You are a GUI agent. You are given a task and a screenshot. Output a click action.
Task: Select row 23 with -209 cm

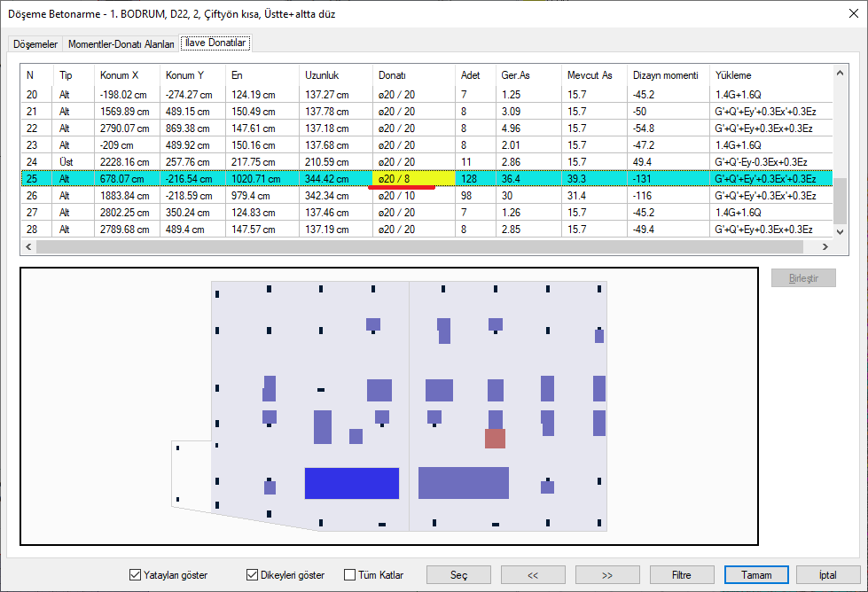[x=426, y=145]
